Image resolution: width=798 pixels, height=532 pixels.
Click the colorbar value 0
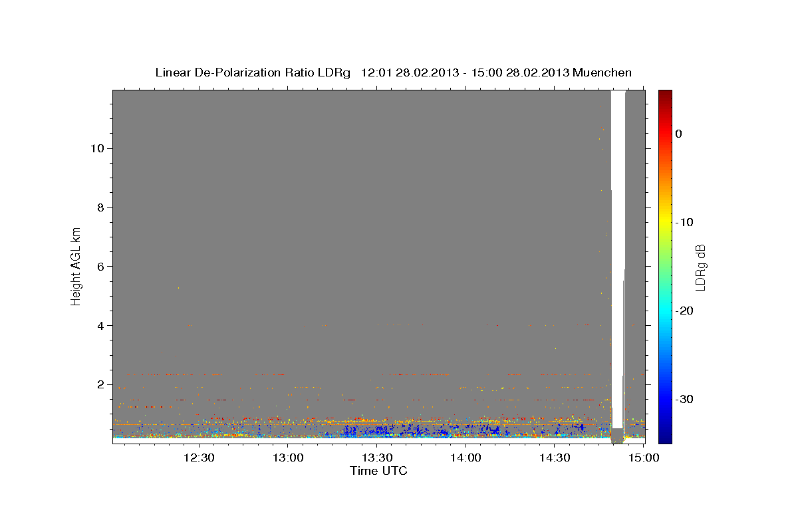pos(679,134)
